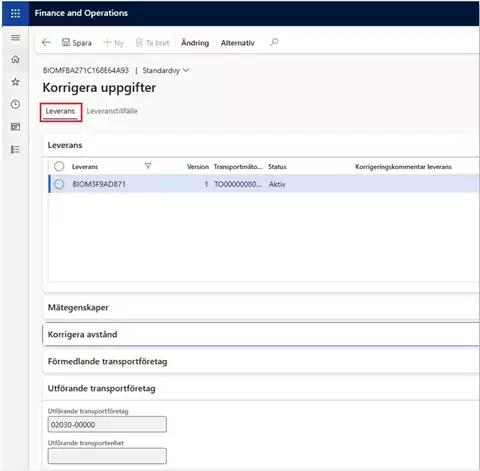Open Workspaces icon in sidebar
Screen dimensions: 480x471
point(15,127)
